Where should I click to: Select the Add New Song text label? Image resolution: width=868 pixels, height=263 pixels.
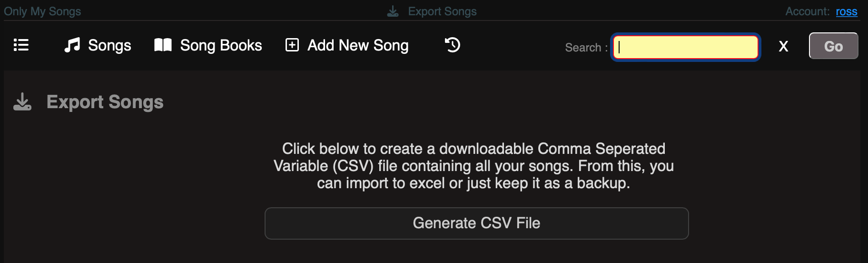coord(358,45)
